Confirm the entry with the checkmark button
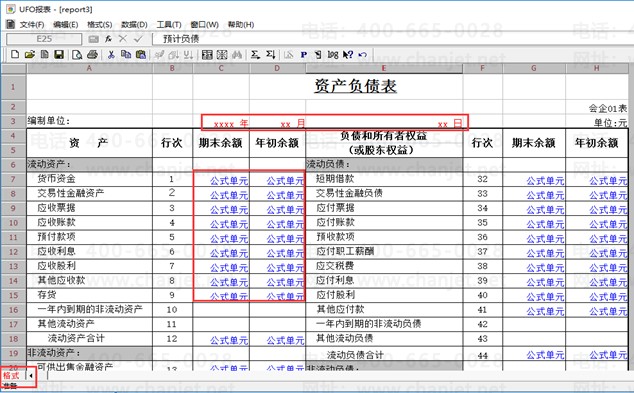 (138, 39)
